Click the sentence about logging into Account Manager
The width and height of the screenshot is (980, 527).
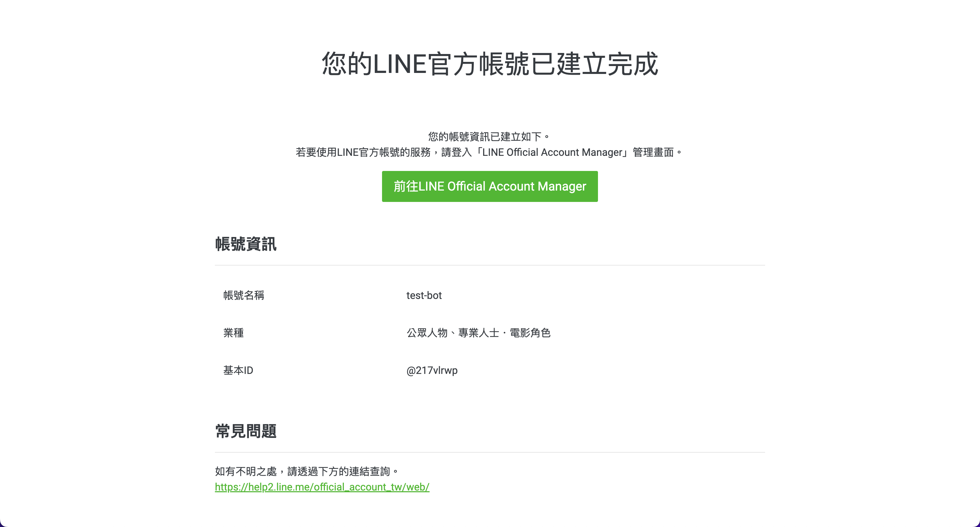coord(490,152)
